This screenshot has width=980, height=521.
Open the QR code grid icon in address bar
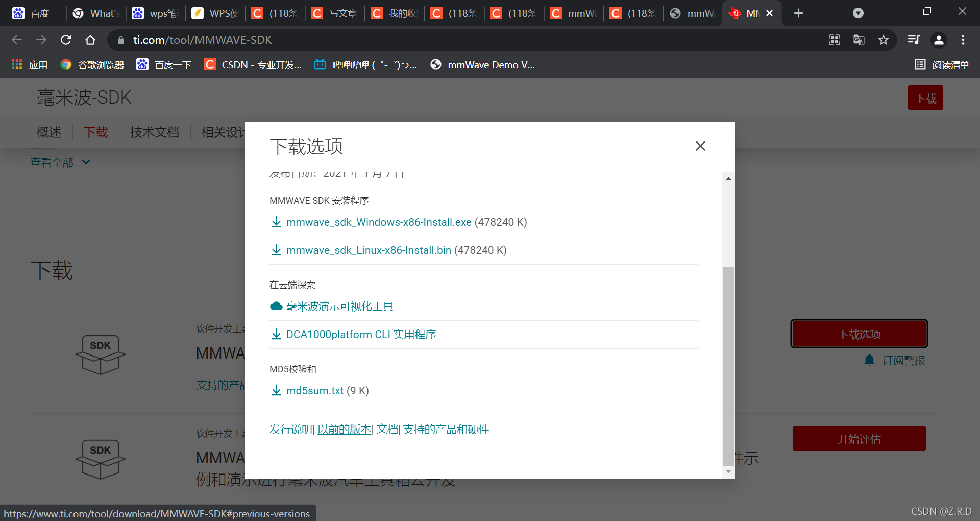click(x=835, y=40)
